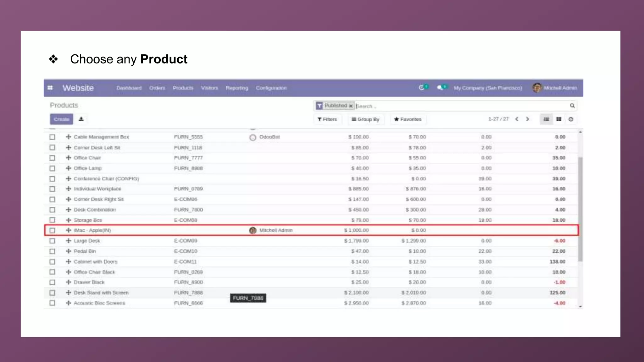The height and width of the screenshot is (362, 644).
Task: Go to next page arrow
Action: point(528,119)
